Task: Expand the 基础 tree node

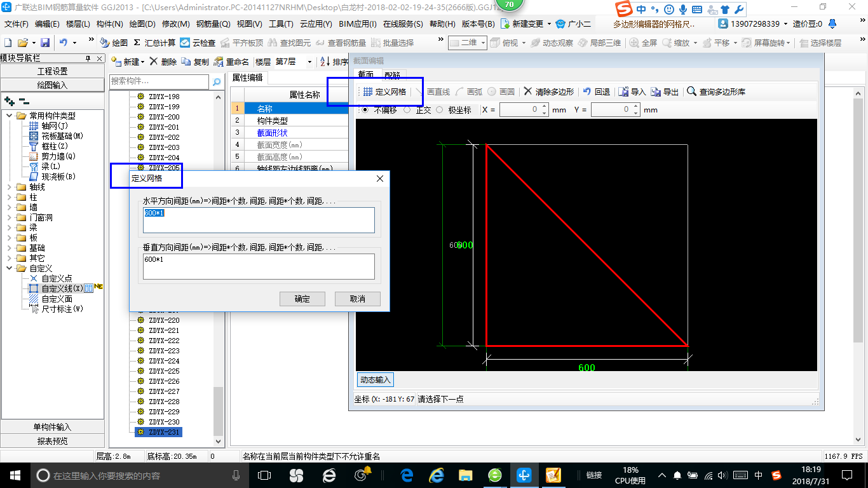Action: 10,248
